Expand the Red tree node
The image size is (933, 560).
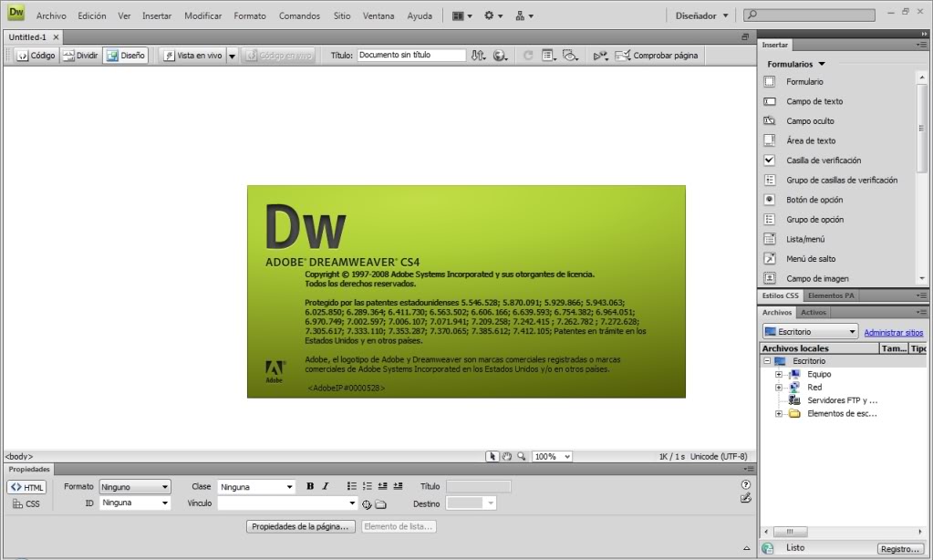pyautogui.click(x=778, y=388)
